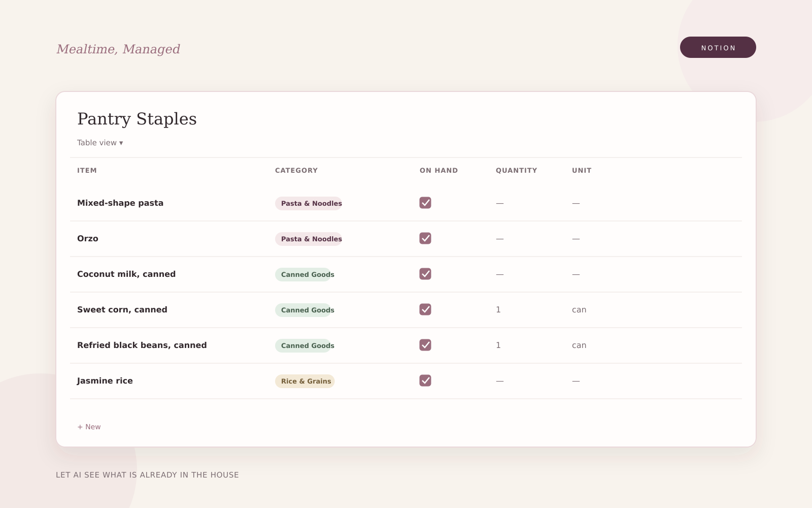The image size is (812, 508).
Task: Uncheck On Hand for Orzo
Action: (425, 238)
